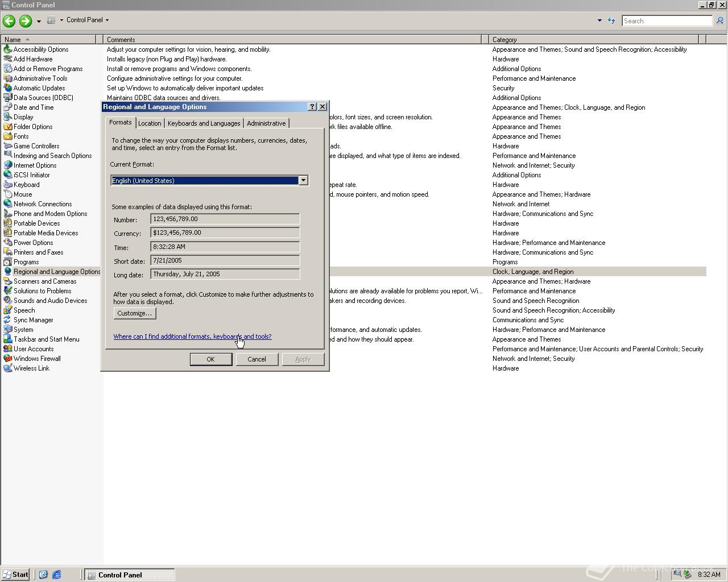Click the search magnifier icon
728x582 pixels.
[x=719, y=20]
